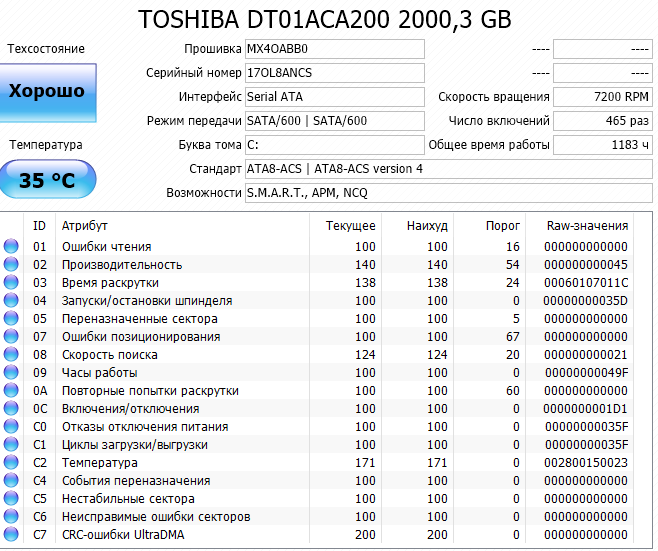Image resolution: width=658 pixels, height=551 pixels.
Task: Click the Буква тома field C:
Action: [x=334, y=145]
